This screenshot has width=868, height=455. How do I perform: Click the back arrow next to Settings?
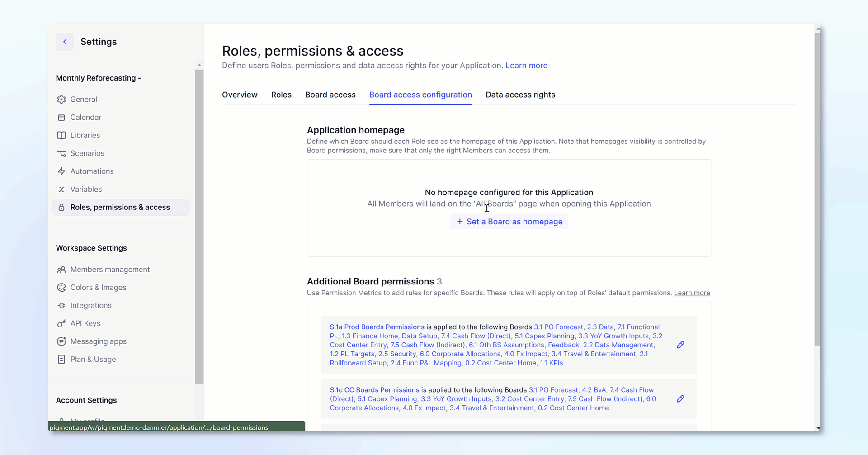tap(65, 42)
